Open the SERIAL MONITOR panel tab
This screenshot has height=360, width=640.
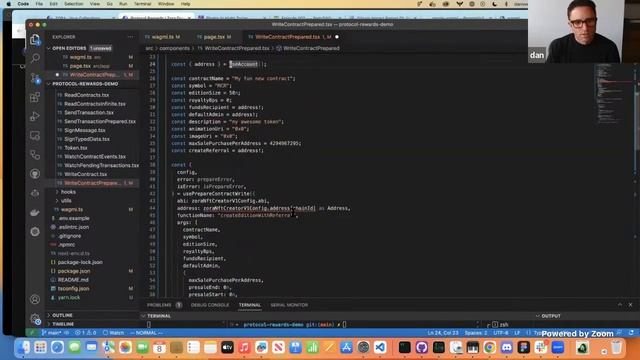click(x=289, y=305)
